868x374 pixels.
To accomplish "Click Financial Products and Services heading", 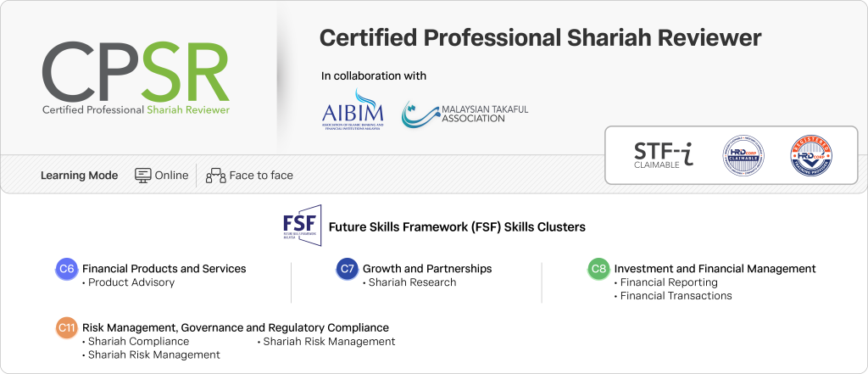I will point(164,269).
